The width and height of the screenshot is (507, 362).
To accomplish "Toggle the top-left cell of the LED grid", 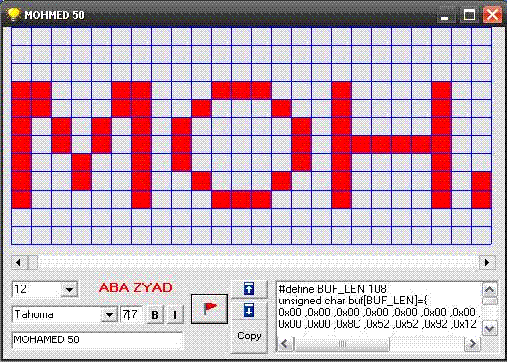I will pyautogui.click(x=22, y=37).
